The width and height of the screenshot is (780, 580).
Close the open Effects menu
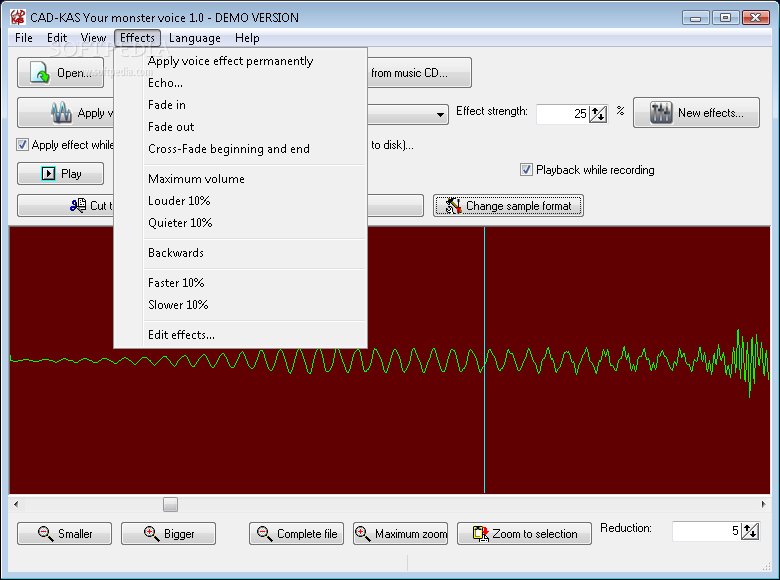point(137,38)
